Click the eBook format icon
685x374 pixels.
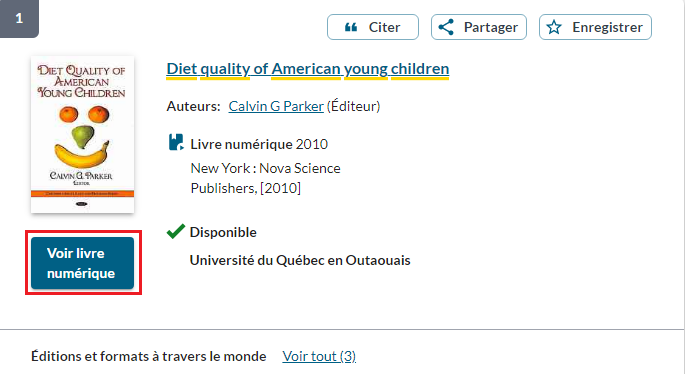tap(176, 142)
